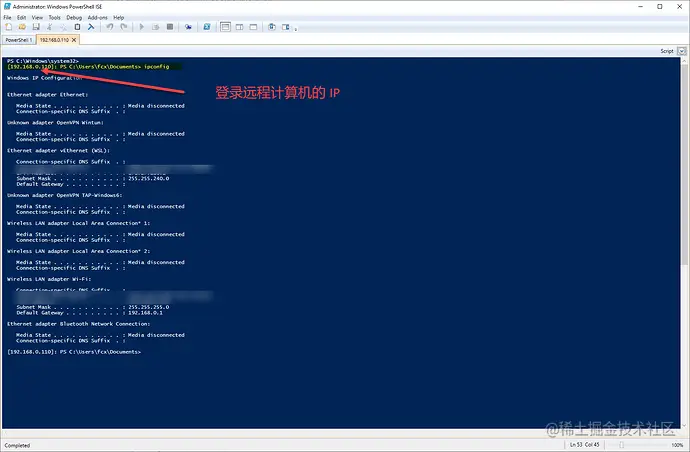Switch to the PowerShell 1 tab
The image size is (690, 452).
19,40
